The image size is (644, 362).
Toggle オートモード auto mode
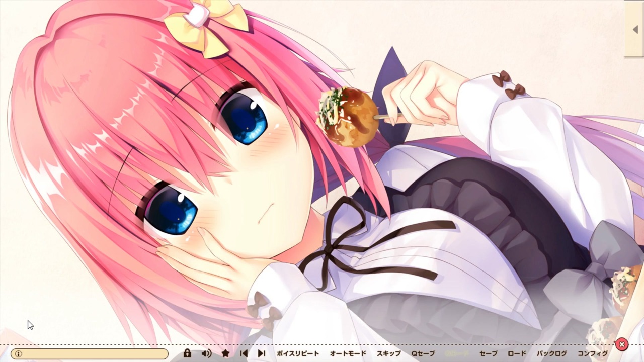pos(348,353)
